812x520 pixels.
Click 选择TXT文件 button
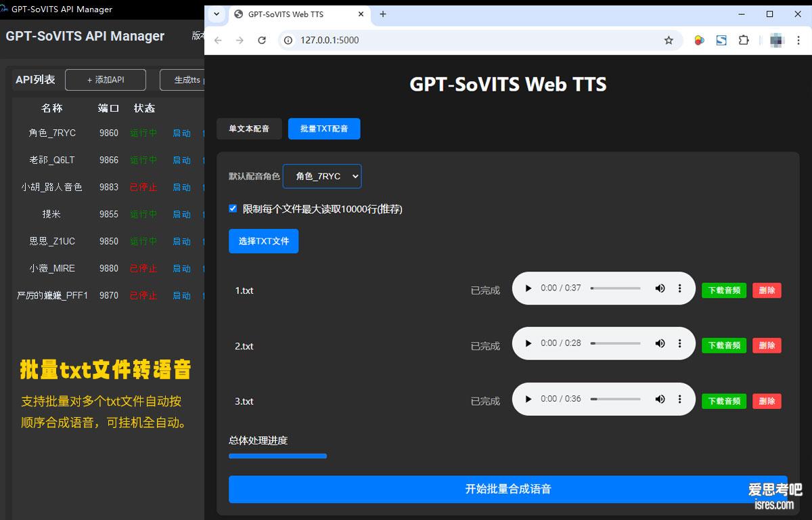click(263, 241)
